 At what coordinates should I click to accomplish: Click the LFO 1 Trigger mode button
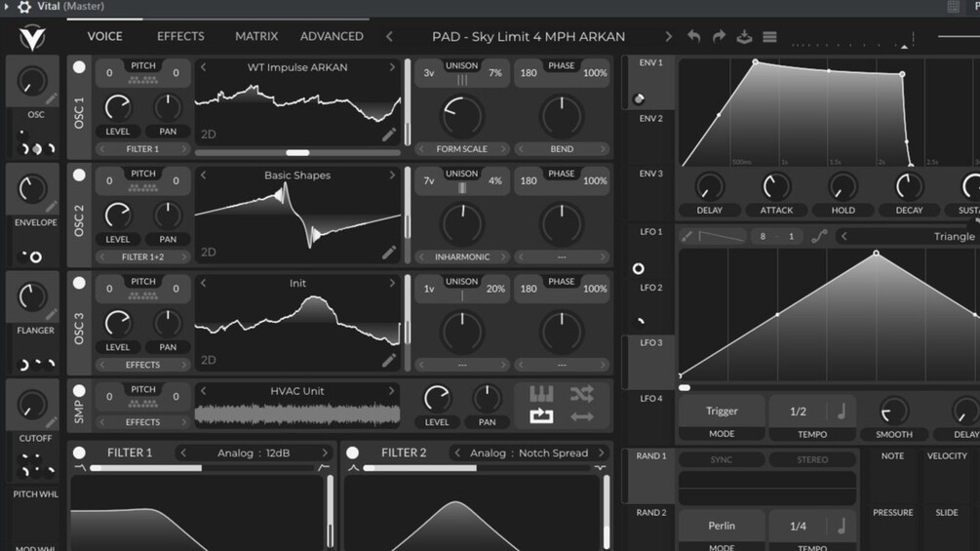(x=722, y=412)
